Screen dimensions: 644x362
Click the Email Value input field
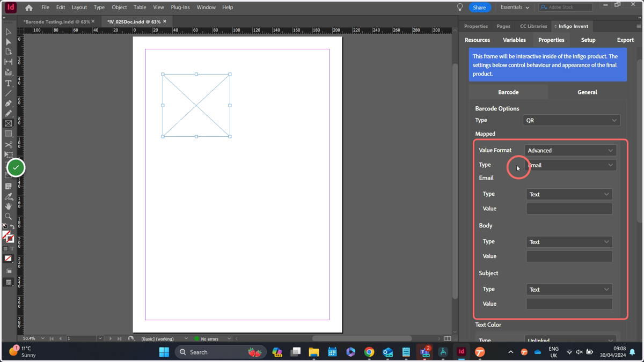pyautogui.click(x=569, y=209)
